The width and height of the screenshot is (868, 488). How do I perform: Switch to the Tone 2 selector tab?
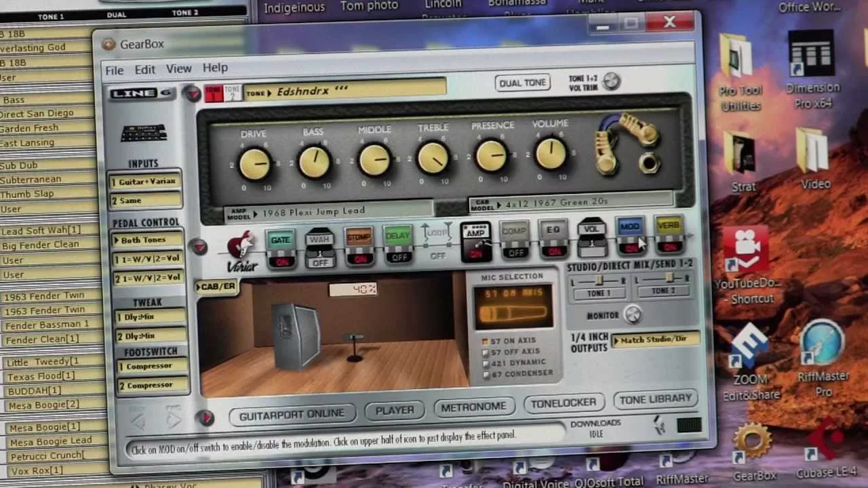233,92
